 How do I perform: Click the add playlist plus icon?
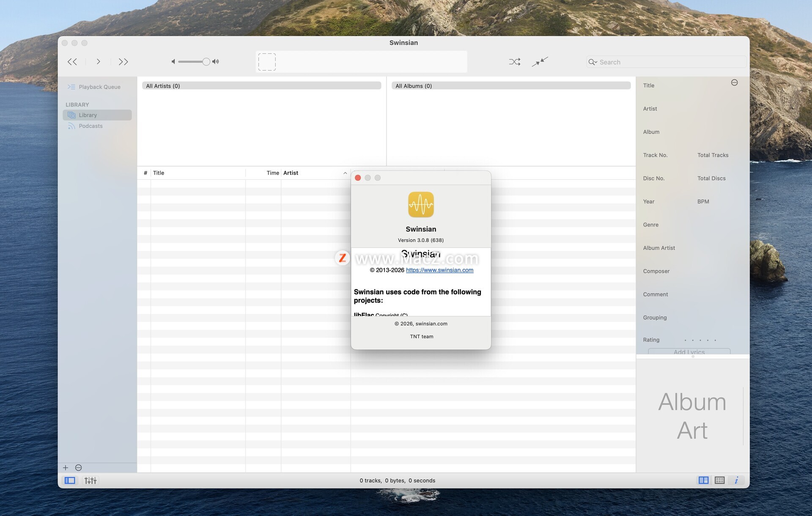(x=66, y=468)
